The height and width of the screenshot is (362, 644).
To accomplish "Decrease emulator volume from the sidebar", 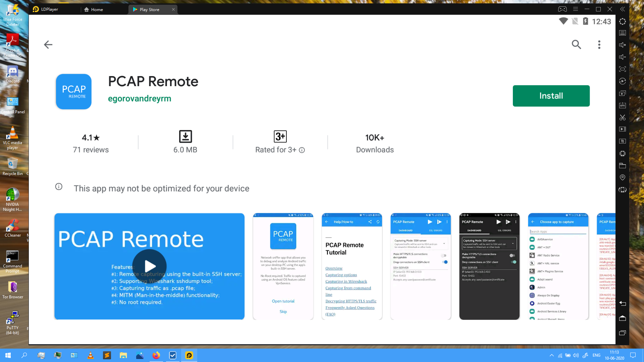I will click(623, 57).
